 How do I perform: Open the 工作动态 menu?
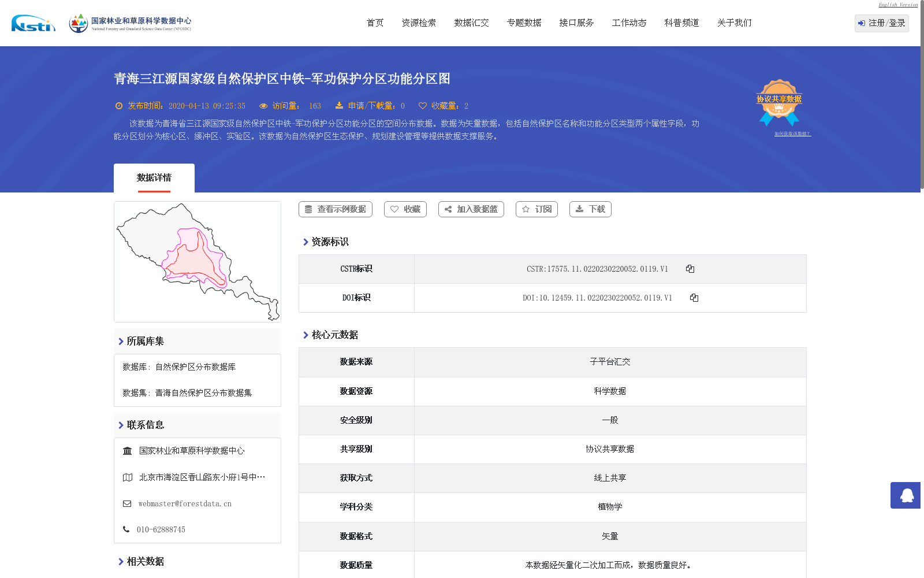[x=629, y=23]
